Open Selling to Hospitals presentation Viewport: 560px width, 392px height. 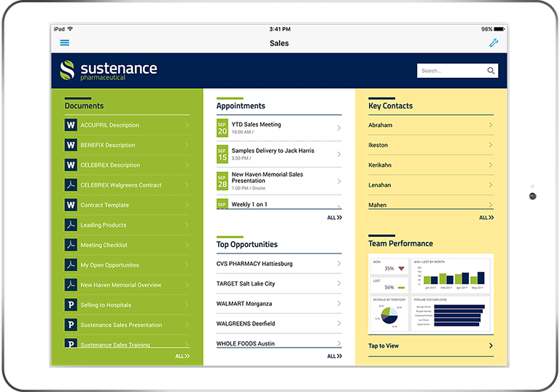pos(127,305)
